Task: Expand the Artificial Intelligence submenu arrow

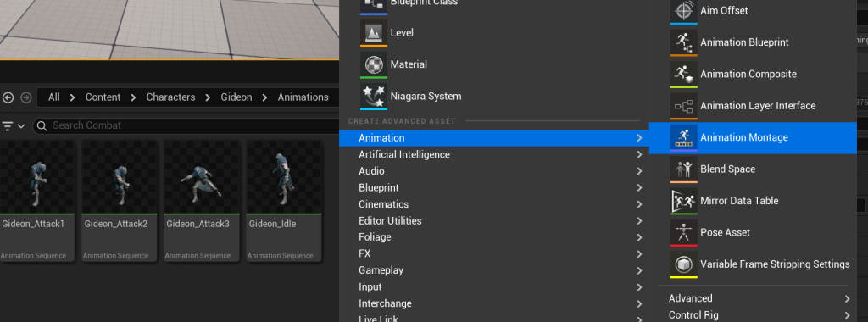Action: [639, 154]
